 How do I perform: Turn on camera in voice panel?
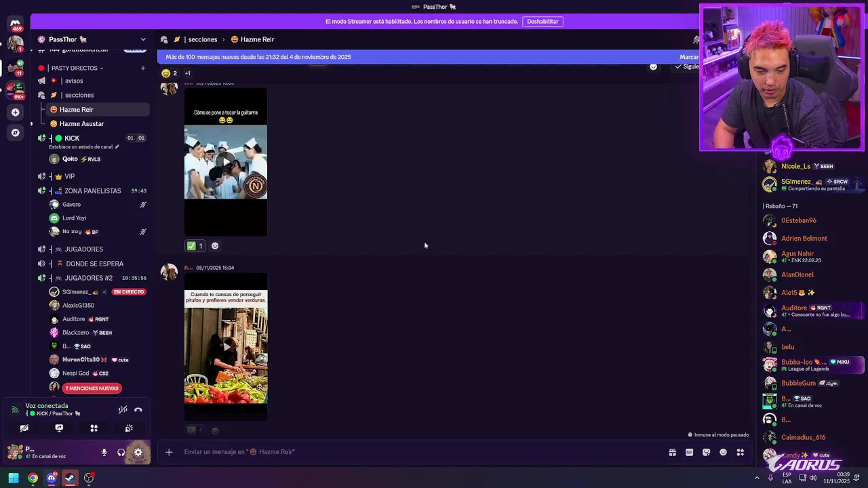(x=24, y=428)
